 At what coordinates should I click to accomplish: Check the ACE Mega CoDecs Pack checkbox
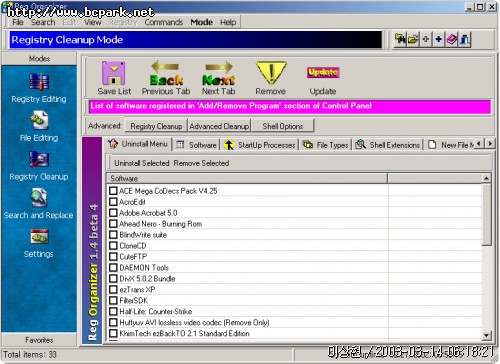tap(113, 191)
